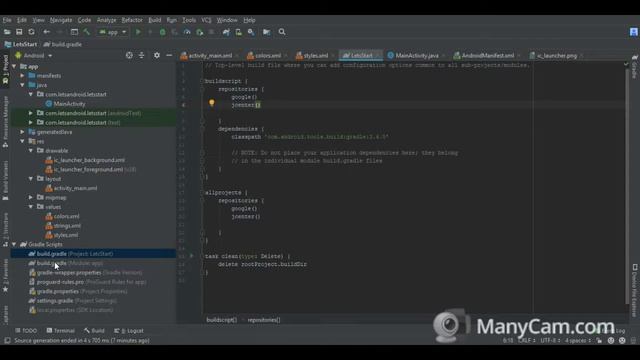Switch to activity_main.xml editor tab
Image resolution: width=640 pixels, height=360 pixels.
210,56
